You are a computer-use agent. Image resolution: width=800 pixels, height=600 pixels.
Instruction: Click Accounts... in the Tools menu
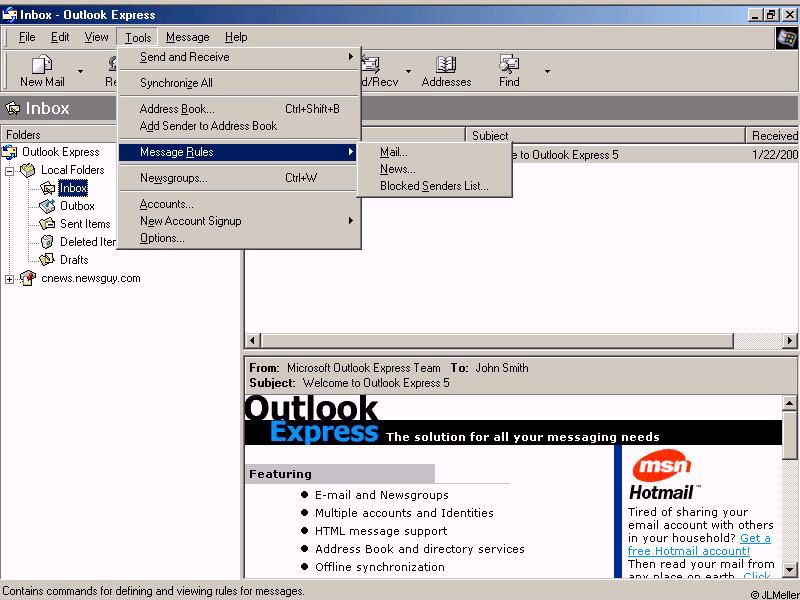[x=166, y=204]
